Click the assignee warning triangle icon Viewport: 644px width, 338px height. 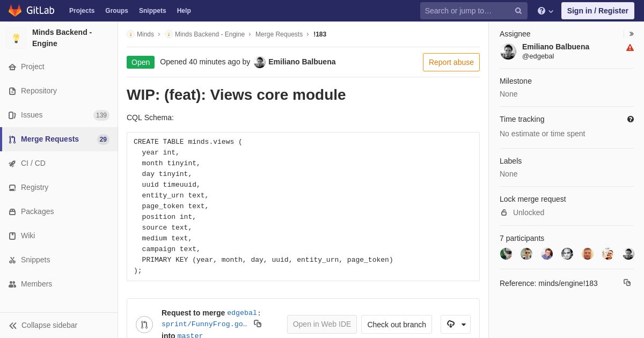click(x=630, y=47)
